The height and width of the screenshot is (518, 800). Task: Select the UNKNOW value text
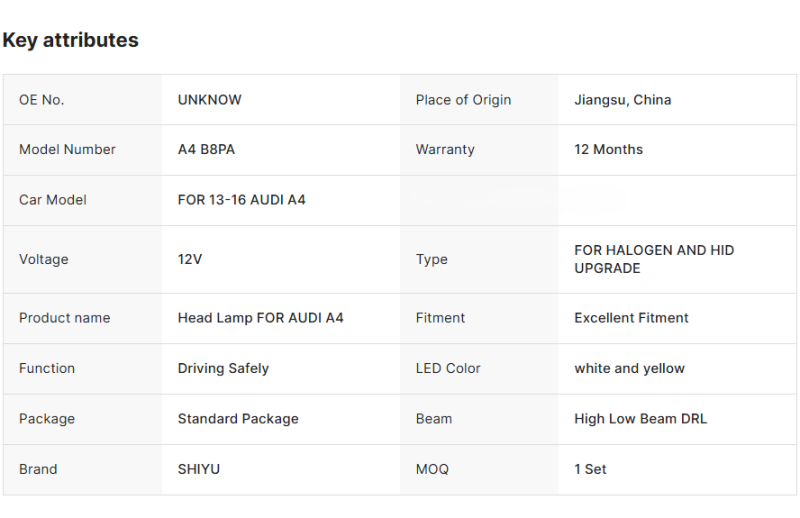point(209,100)
